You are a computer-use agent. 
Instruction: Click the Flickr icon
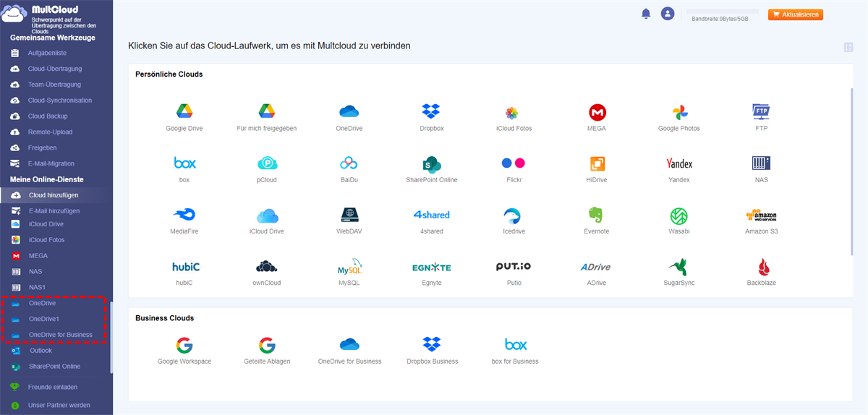[x=514, y=163]
